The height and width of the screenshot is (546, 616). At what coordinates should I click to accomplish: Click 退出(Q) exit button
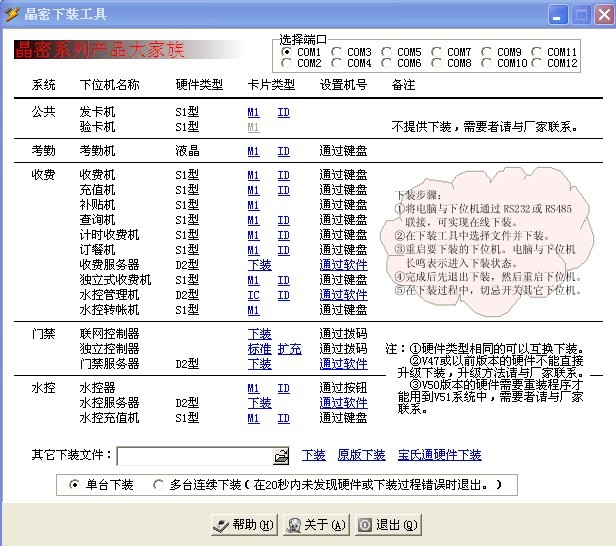pos(389,525)
